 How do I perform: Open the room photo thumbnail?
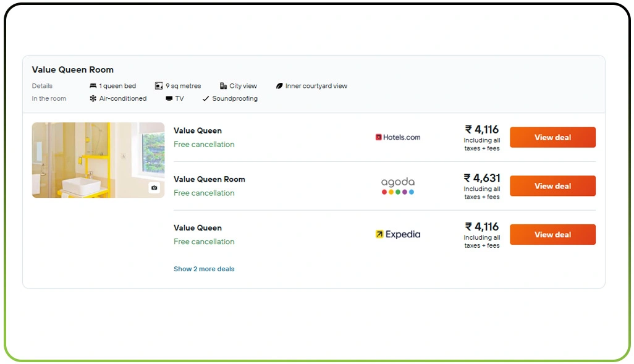click(96, 160)
